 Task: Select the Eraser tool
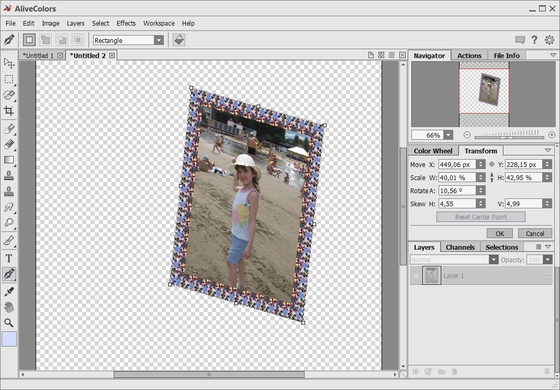[9, 144]
